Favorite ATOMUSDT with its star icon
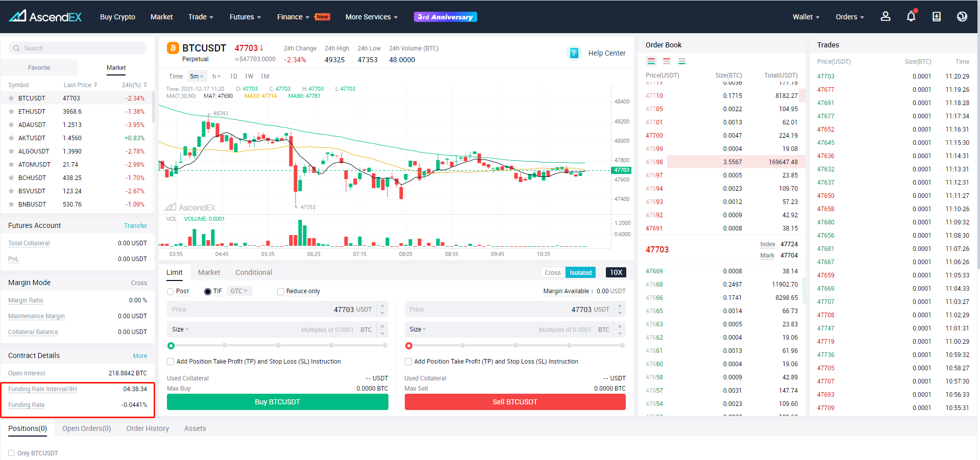 pyautogui.click(x=11, y=165)
